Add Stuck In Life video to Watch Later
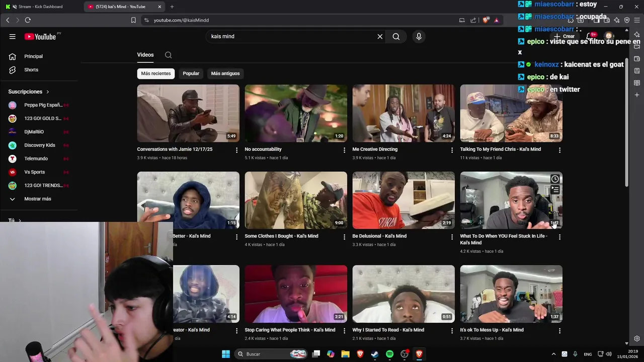 (555, 179)
